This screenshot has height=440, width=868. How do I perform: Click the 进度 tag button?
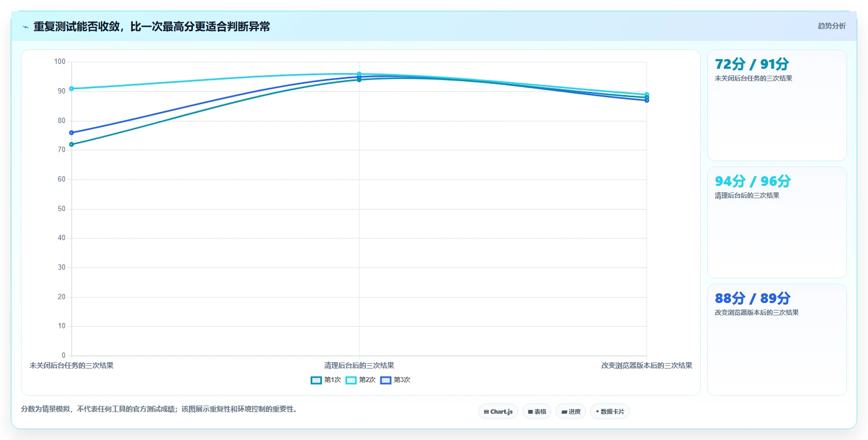571,412
